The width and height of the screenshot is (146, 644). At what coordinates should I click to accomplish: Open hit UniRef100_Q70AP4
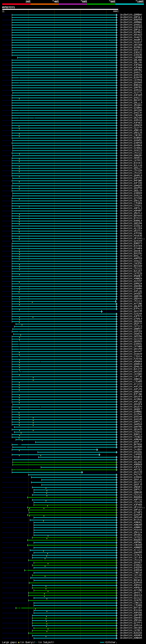point(131,249)
